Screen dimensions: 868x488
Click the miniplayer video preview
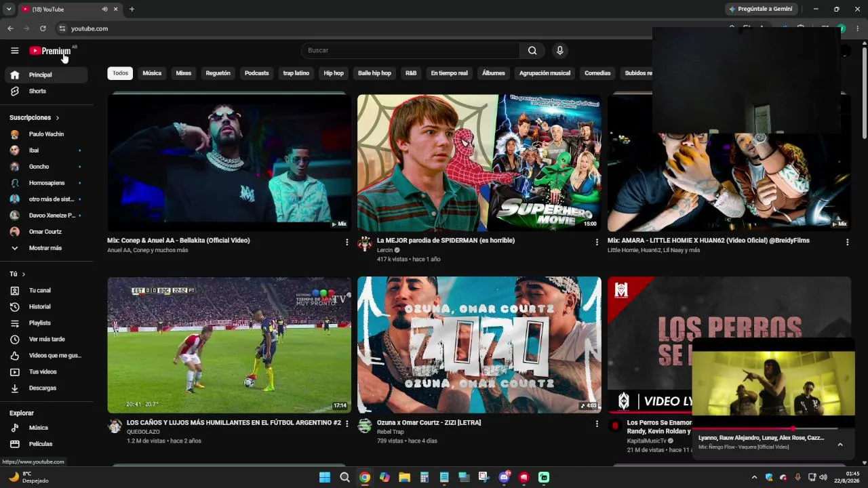[x=773, y=382]
